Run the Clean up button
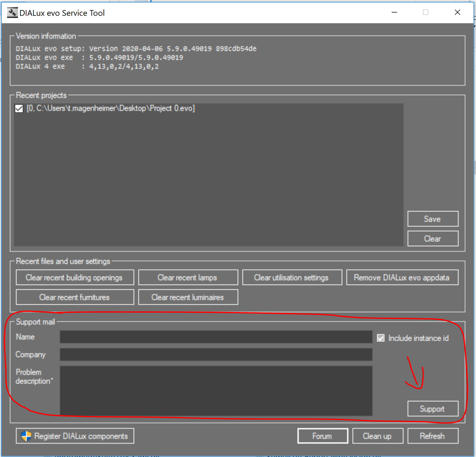The image size is (476, 457). coord(378,436)
